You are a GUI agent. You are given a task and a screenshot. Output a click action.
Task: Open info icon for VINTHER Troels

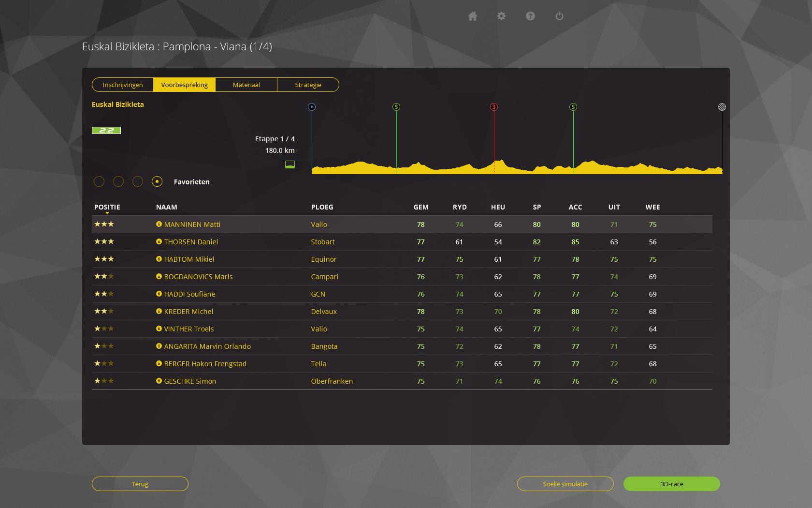(159, 329)
